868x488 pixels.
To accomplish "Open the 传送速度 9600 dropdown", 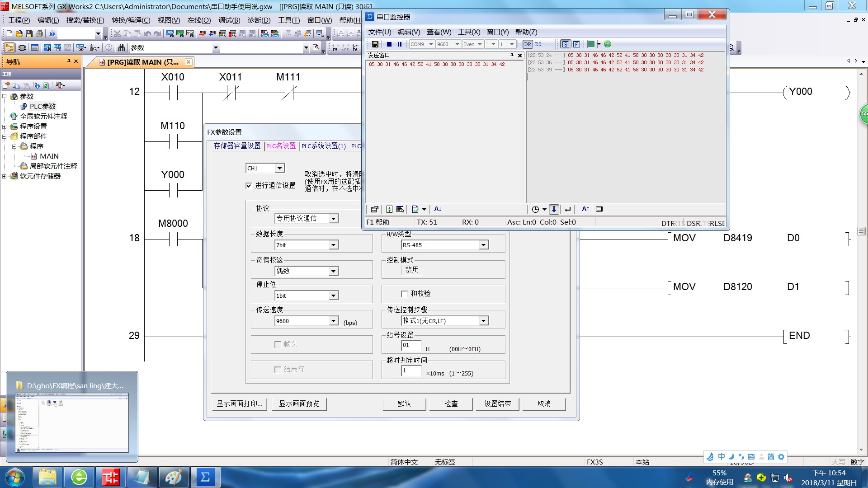I will pos(333,321).
